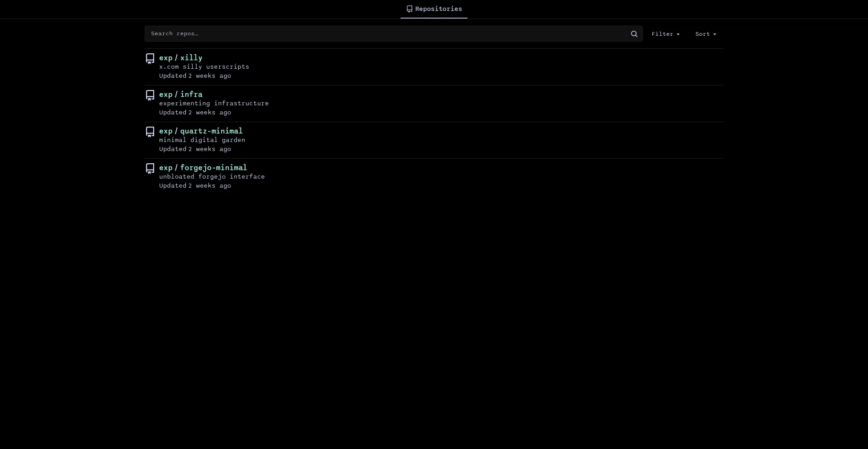Image resolution: width=868 pixels, height=449 pixels.
Task: Click 'Updated 2 weeks ago' under exp/forgejo-minimal
Action: (x=195, y=186)
